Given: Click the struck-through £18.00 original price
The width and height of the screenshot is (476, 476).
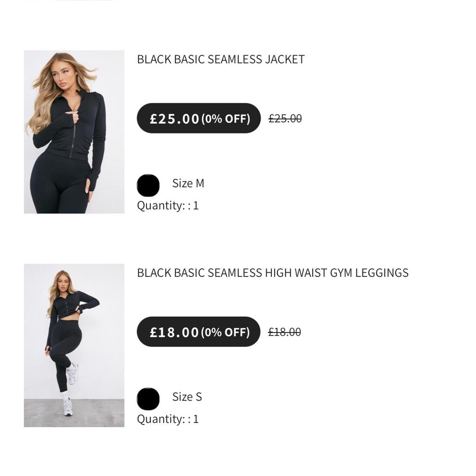Looking at the screenshot, I should tap(284, 332).
